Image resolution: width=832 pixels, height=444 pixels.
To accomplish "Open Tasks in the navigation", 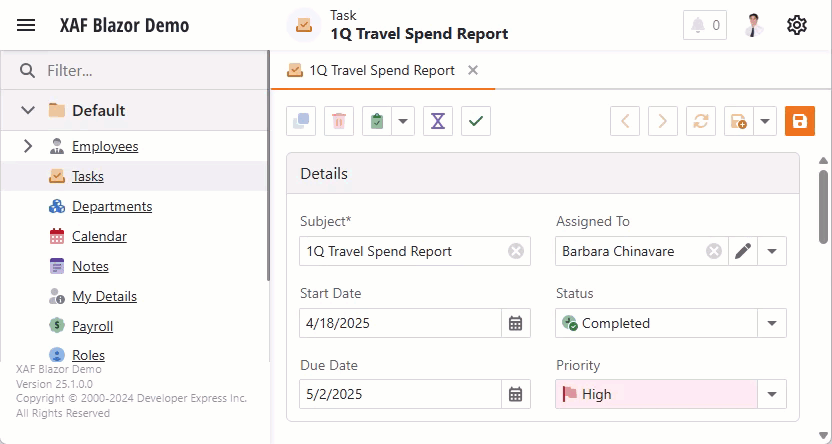I will [x=88, y=176].
